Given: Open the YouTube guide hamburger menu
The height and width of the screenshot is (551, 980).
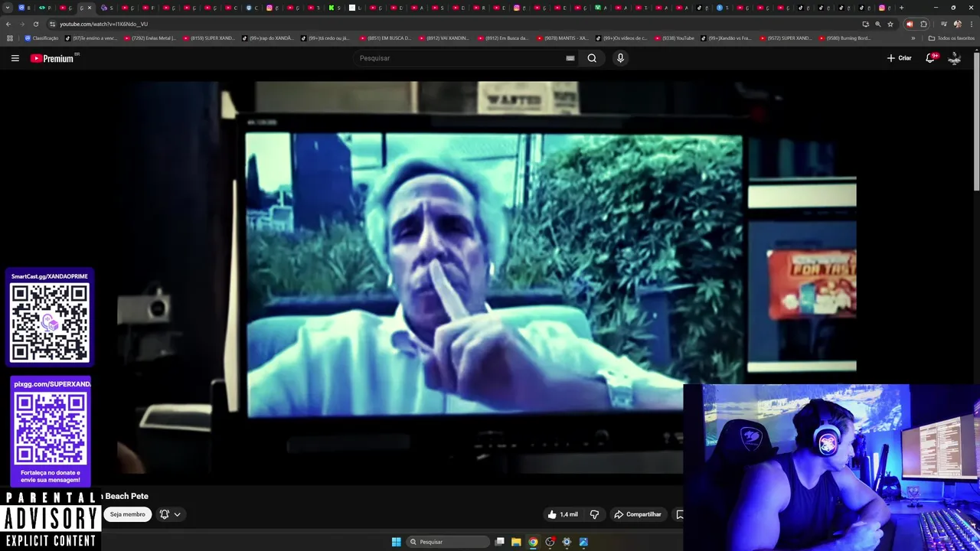Looking at the screenshot, I should tap(15, 58).
